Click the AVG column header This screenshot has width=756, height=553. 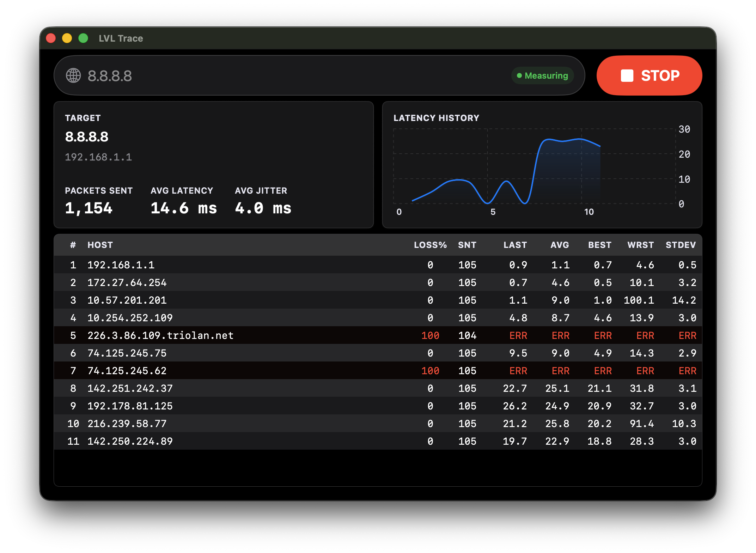click(560, 245)
